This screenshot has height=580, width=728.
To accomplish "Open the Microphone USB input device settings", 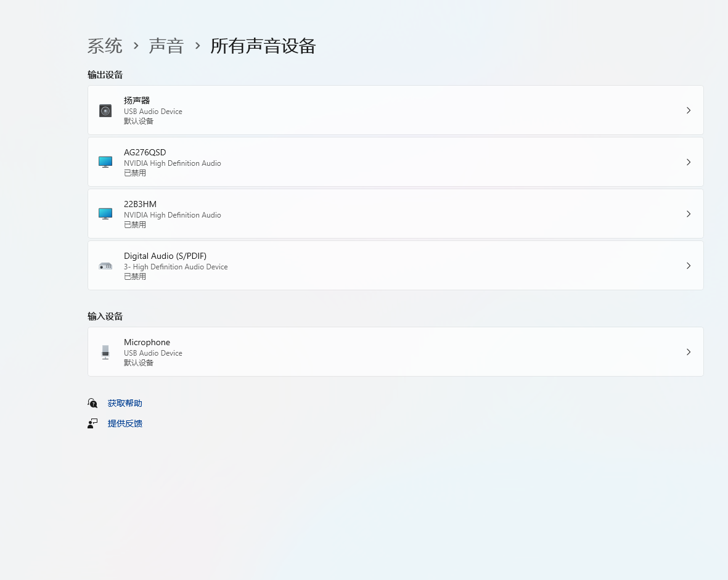I will tap(395, 351).
